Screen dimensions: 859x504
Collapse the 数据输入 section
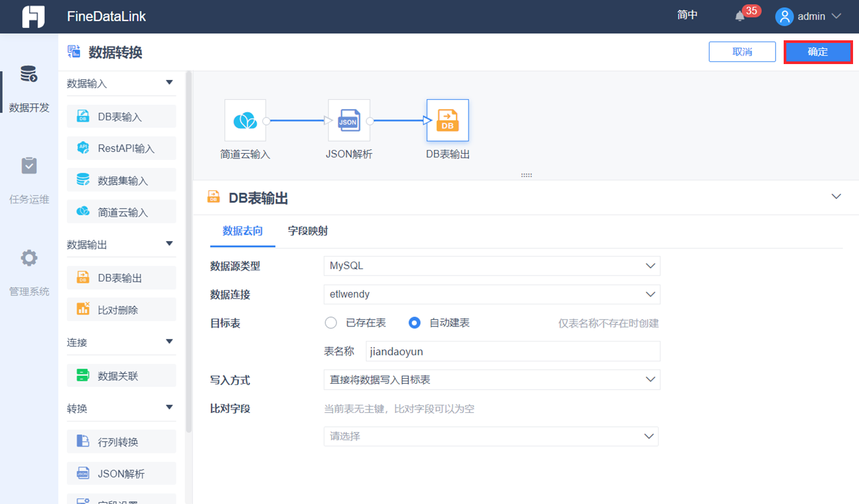(x=169, y=83)
